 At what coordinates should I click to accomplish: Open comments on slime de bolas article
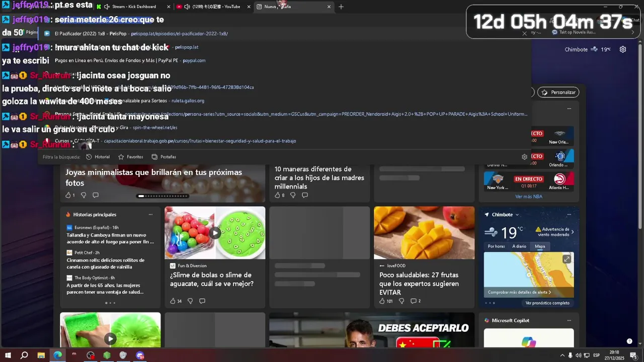tap(202, 301)
